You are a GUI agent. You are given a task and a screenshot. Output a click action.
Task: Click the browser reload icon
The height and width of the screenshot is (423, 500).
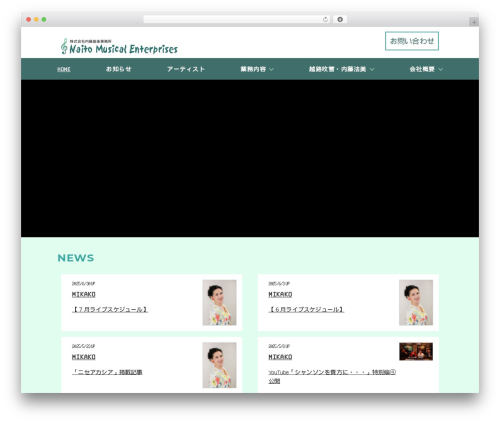325,19
